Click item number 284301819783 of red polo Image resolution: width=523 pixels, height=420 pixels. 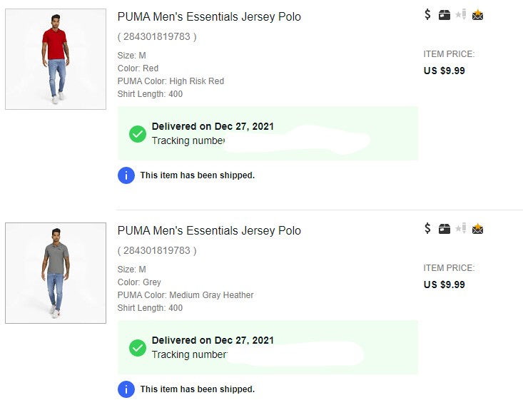(x=157, y=36)
